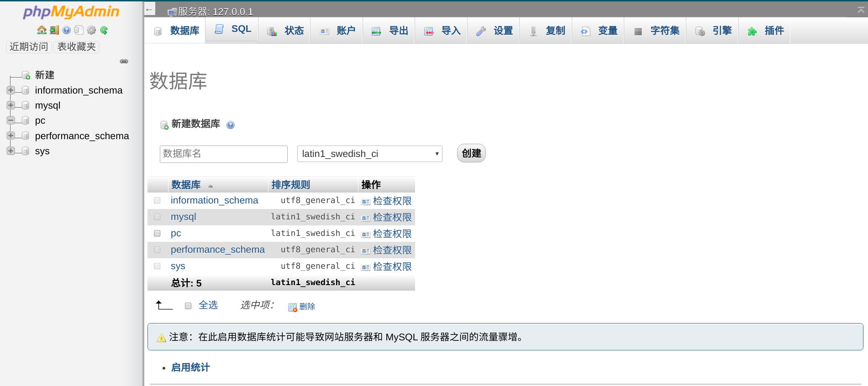
Task: Click the logout door icon
Action: pos(54,30)
